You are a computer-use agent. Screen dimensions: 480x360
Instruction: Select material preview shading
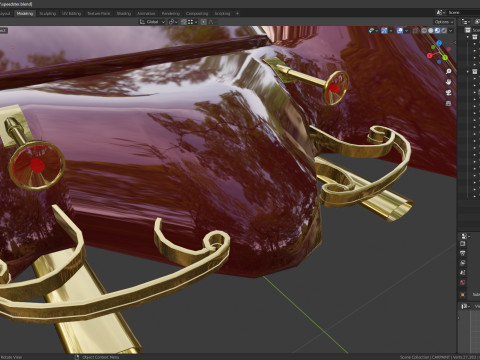tap(437, 31)
